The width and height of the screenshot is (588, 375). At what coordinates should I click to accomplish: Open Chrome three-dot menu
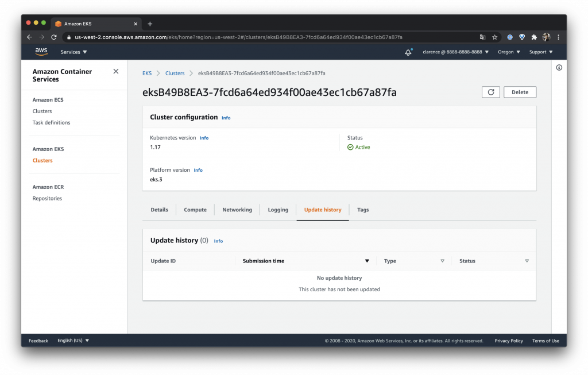(x=558, y=37)
